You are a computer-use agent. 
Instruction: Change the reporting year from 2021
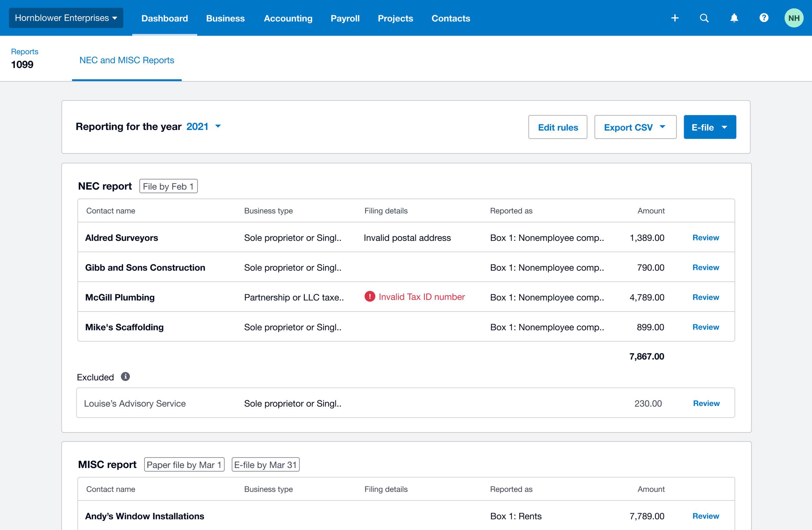click(x=204, y=126)
